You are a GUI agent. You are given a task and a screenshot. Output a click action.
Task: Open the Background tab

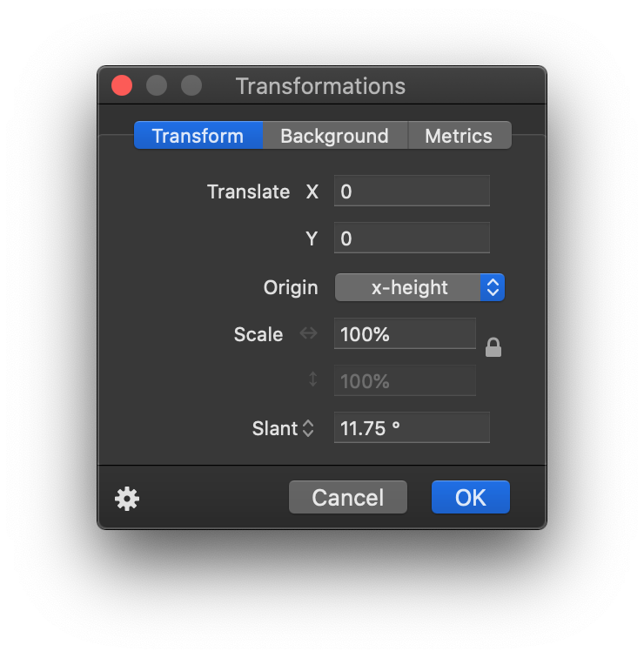pyautogui.click(x=334, y=136)
